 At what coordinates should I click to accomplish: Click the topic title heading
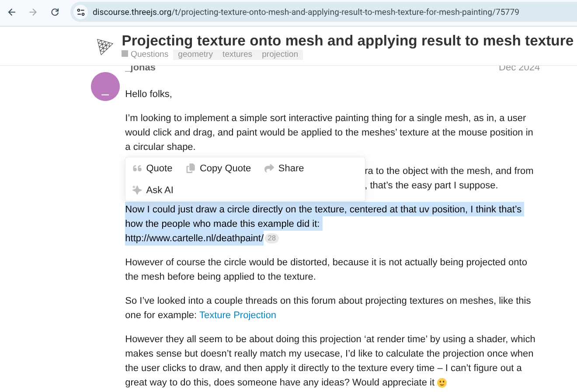[347, 41]
